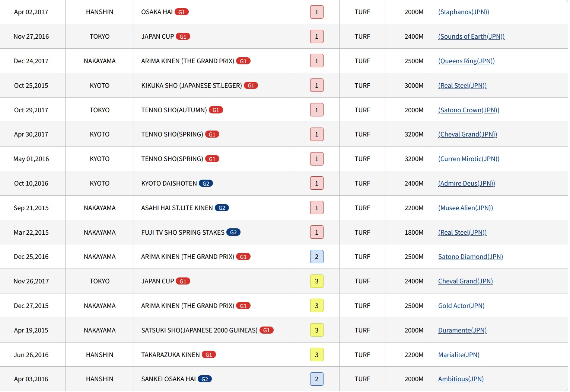Select race name KYOTO DAISHOTEN
This screenshot has width=570, height=392.
[169, 183]
